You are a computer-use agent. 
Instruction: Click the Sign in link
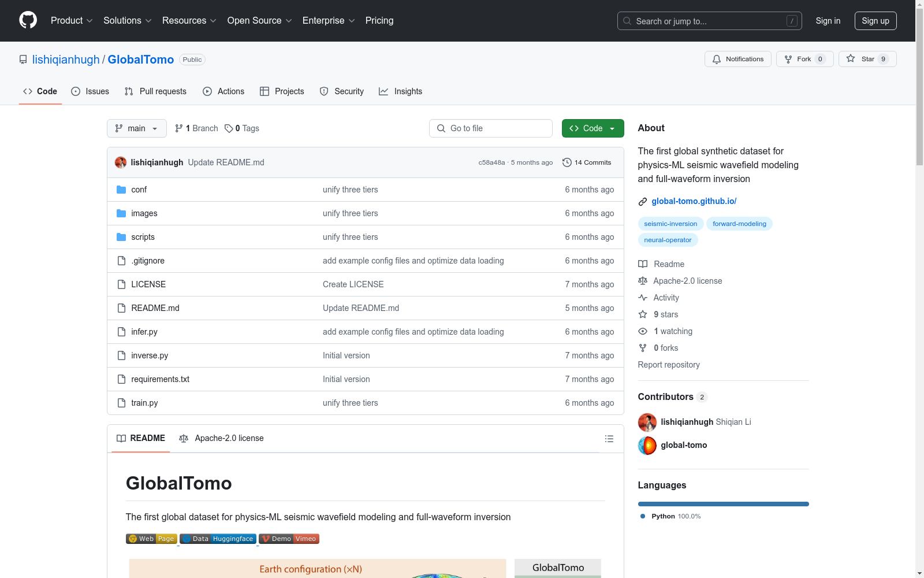tap(828, 21)
